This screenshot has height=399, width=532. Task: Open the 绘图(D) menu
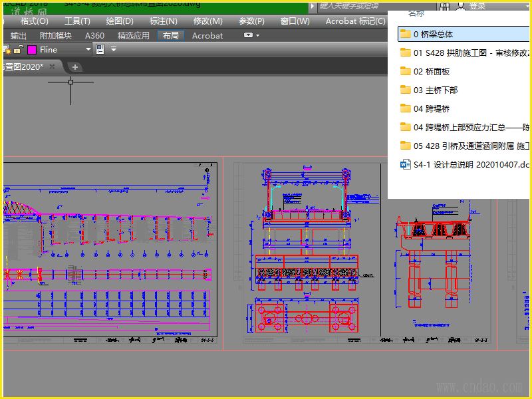[x=120, y=21]
